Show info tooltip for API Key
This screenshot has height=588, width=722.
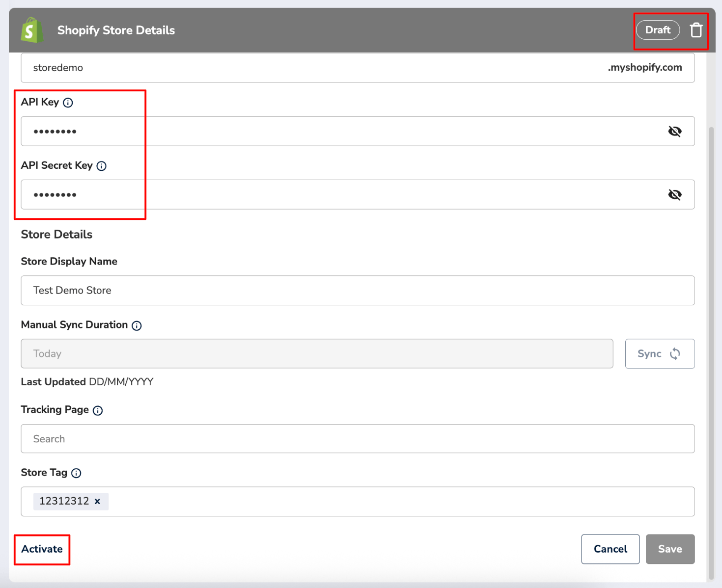(x=68, y=103)
